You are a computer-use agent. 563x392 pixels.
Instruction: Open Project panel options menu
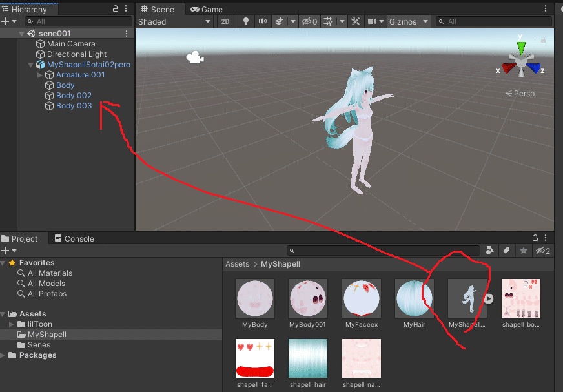(546, 238)
